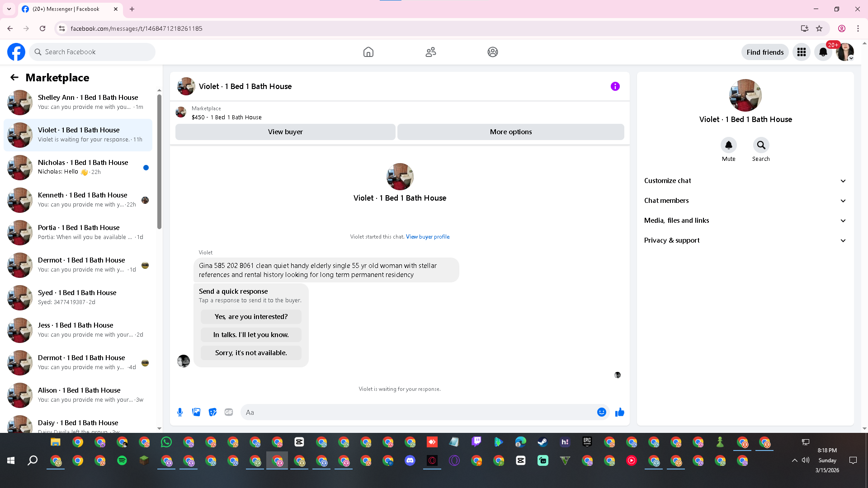Screen dimensions: 868x488
Task: Open the Alison conversation
Action: (x=78, y=395)
